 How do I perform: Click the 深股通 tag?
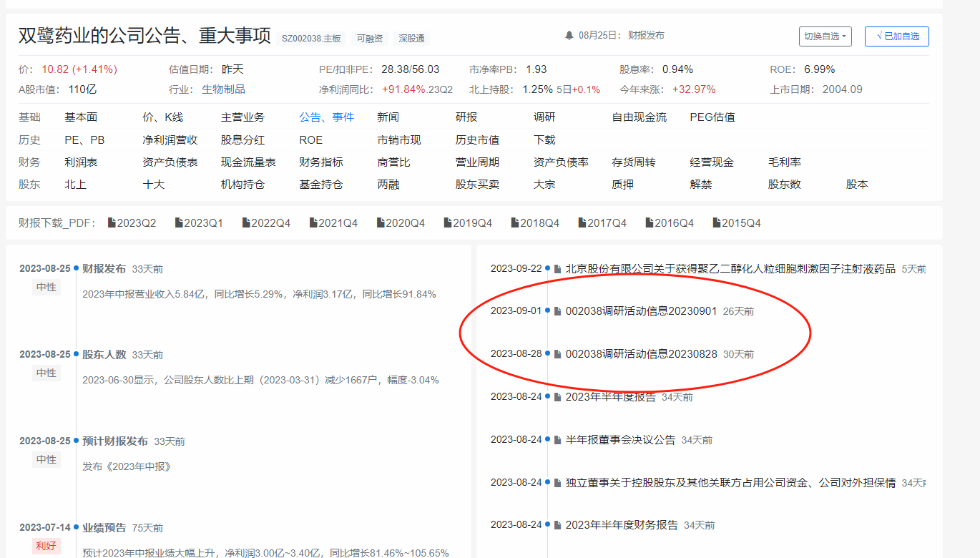click(x=412, y=39)
